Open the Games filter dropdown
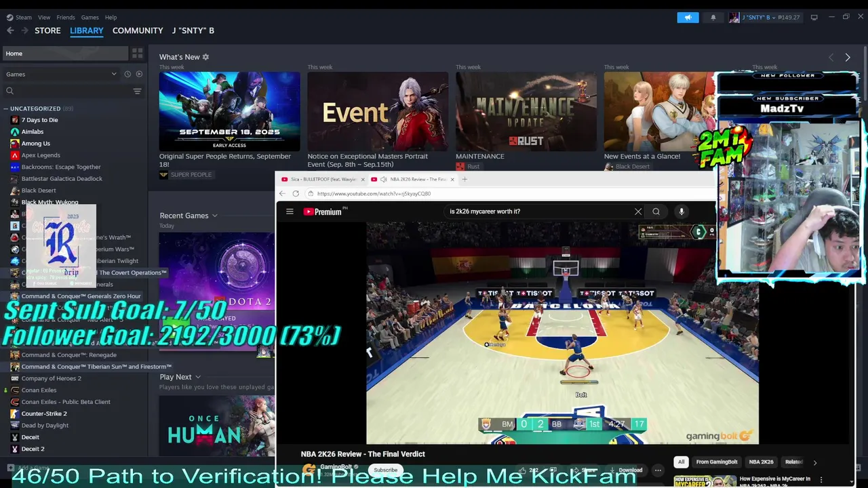Viewport: 868px width, 488px height. coord(61,74)
